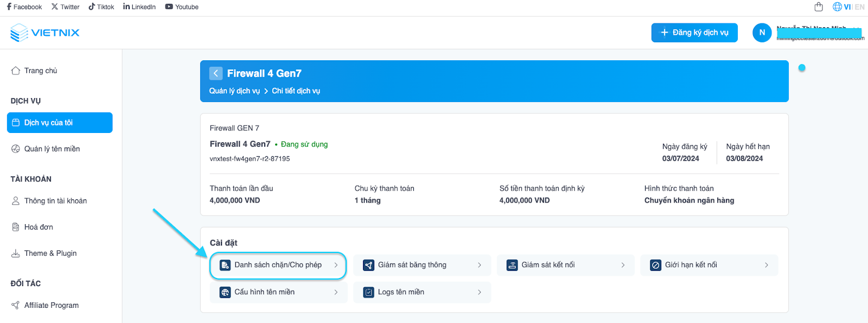Click chevron on Danh sách chặn/Cho phép

click(x=336, y=265)
